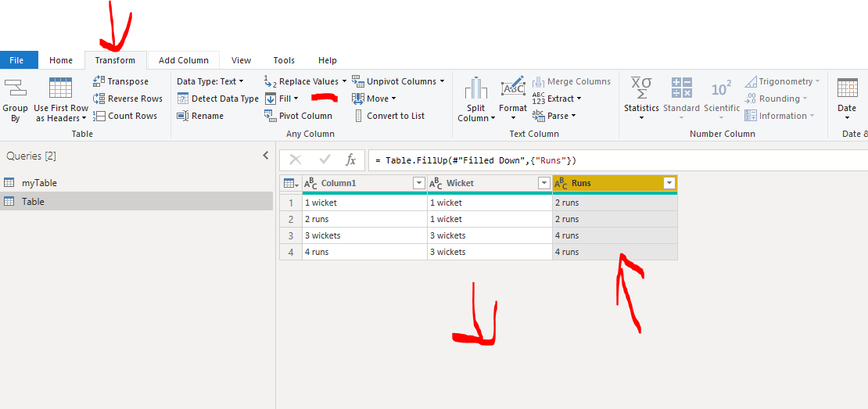Select the myTable query

click(136, 183)
